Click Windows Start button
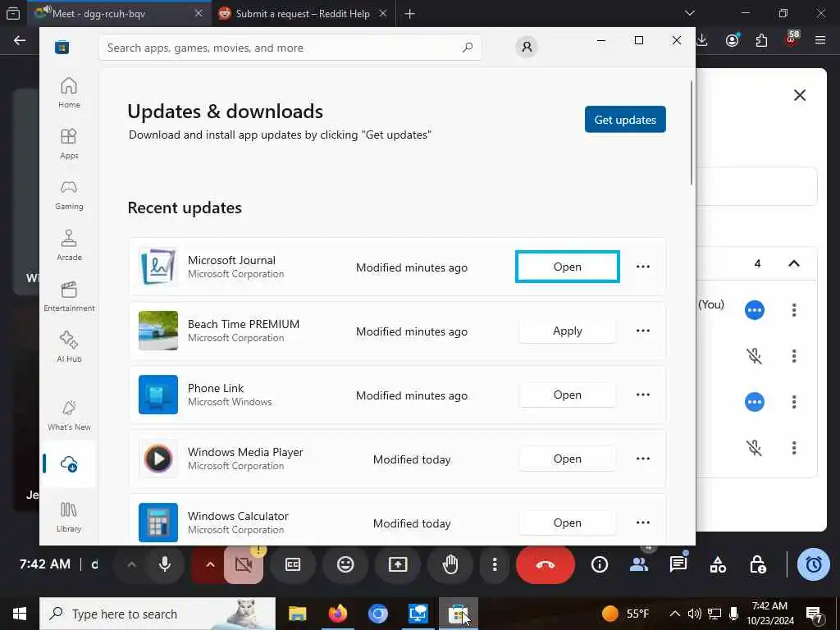This screenshot has width=840, height=630. tap(20, 614)
